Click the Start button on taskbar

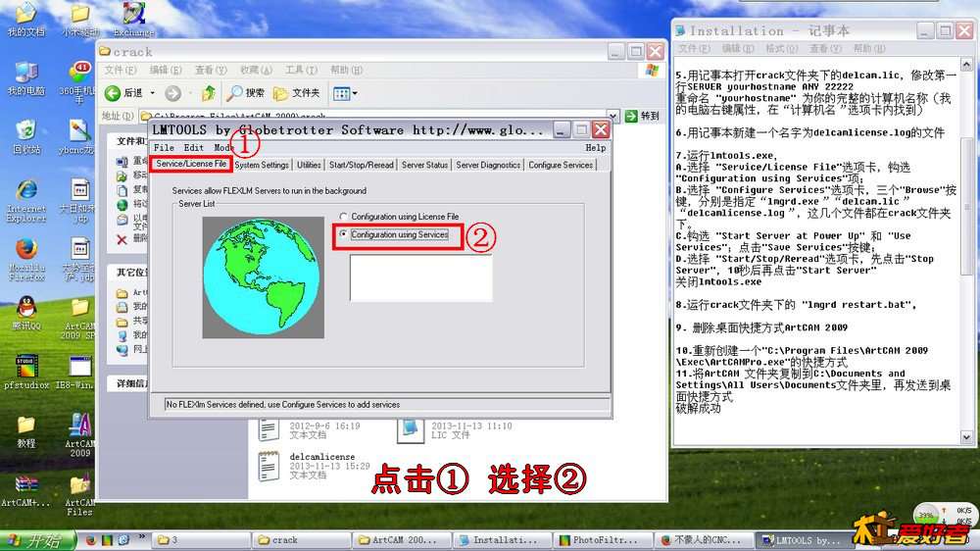[x=37, y=540]
